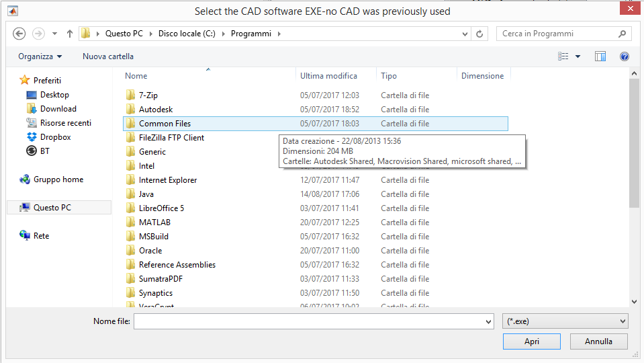Open Risorse recenti in sidebar

(x=58, y=122)
